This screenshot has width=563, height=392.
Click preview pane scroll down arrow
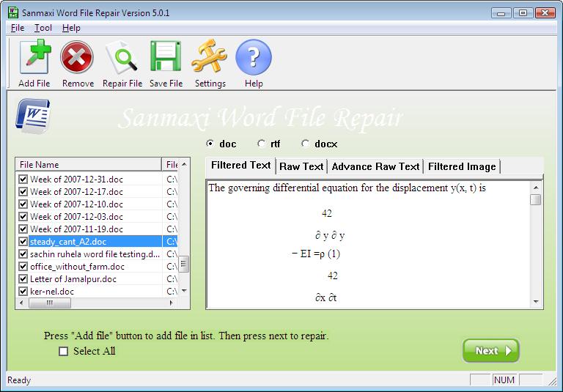[x=536, y=302]
